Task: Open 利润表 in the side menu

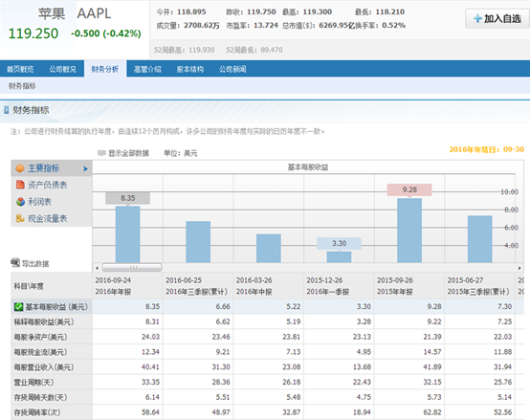Action: coord(52,202)
